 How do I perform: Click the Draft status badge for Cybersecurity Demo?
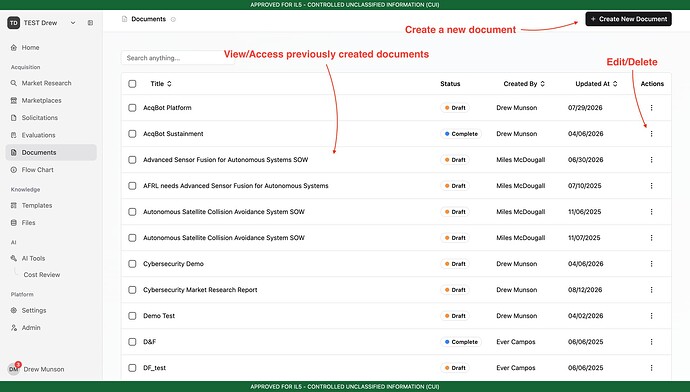(x=455, y=264)
